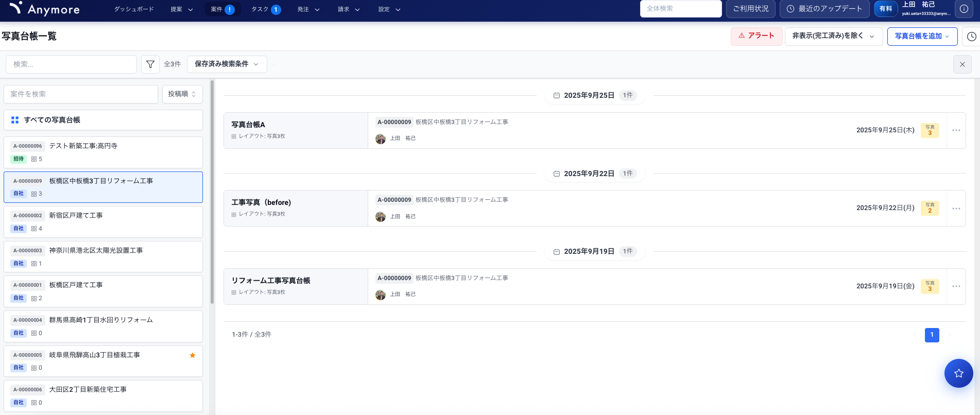
Task: Click the filter funnel icon
Action: (150, 64)
